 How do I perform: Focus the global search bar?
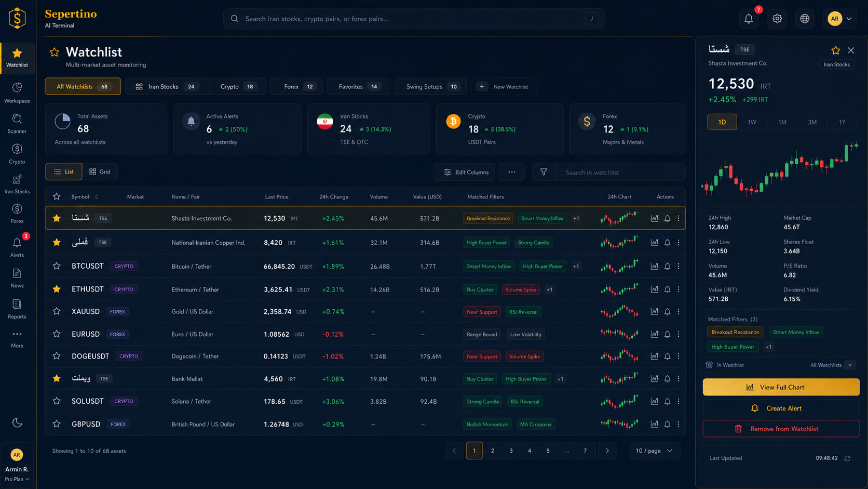pos(414,19)
